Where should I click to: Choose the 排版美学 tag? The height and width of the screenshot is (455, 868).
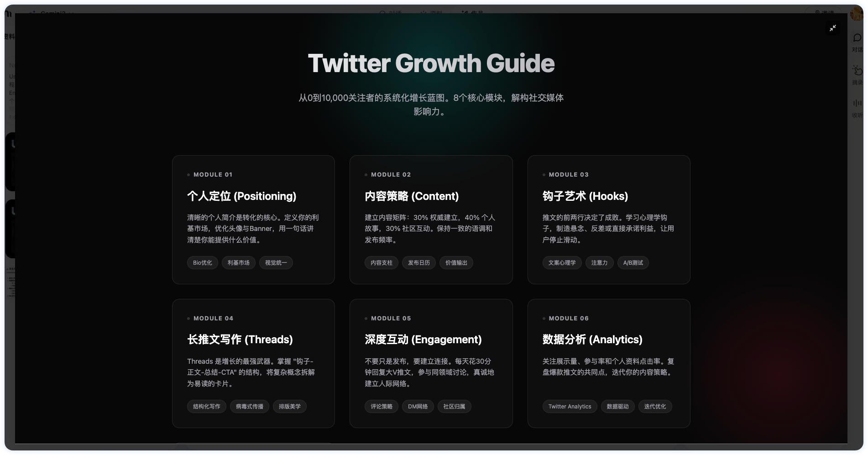click(x=290, y=407)
